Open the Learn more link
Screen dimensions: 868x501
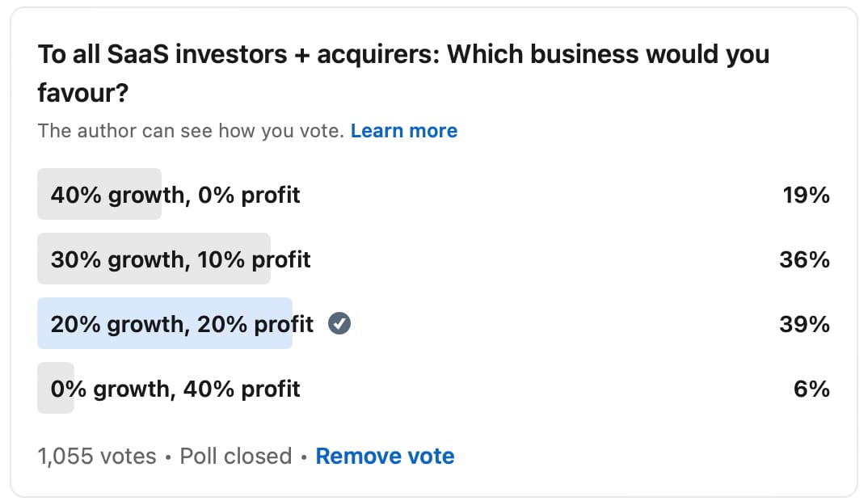403,131
